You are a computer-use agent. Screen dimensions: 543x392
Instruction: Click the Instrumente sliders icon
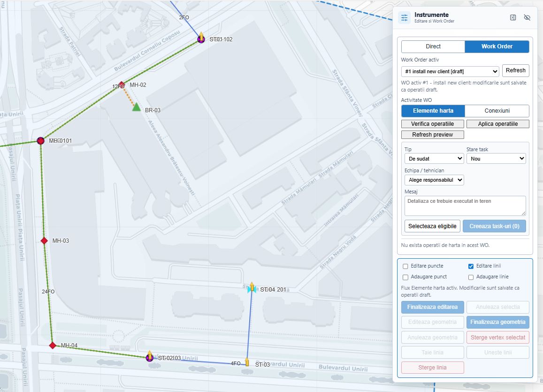pos(404,18)
